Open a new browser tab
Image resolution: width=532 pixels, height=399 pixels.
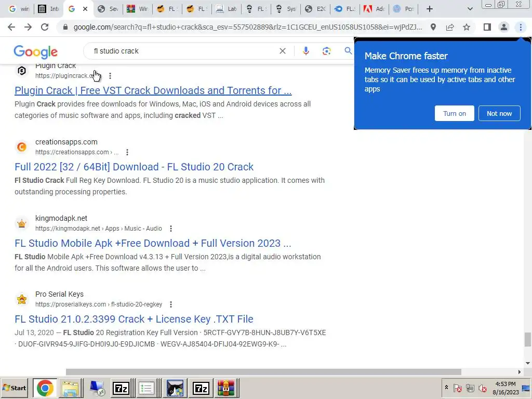(430, 9)
